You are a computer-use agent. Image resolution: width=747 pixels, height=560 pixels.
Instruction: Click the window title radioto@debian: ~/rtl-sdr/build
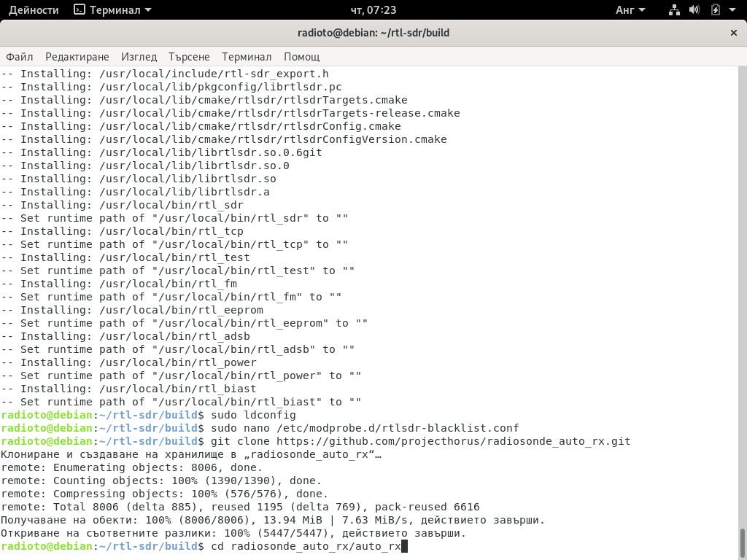pyautogui.click(x=373, y=33)
